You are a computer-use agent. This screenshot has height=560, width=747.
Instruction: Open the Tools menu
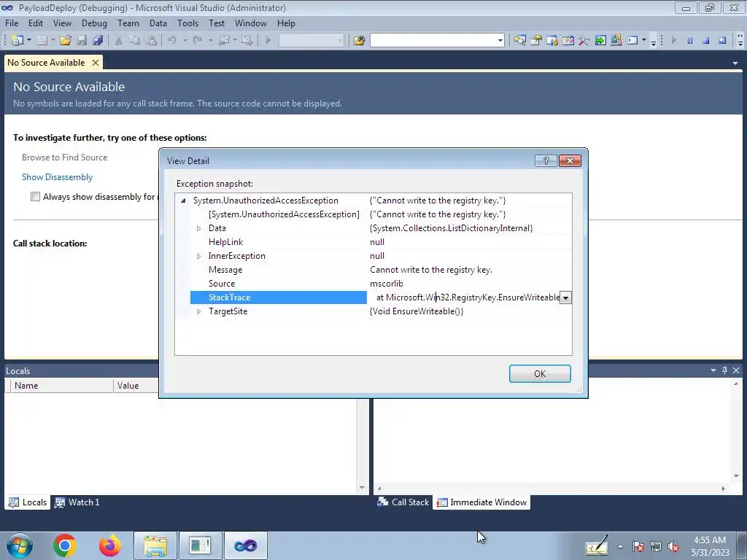pyautogui.click(x=187, y=23)
